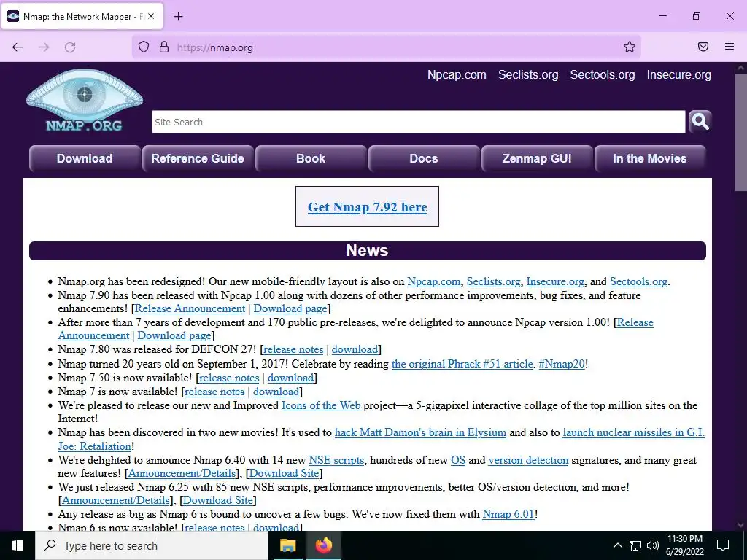
Task: Open the Firefox hamburger menu
Action: 729,47
